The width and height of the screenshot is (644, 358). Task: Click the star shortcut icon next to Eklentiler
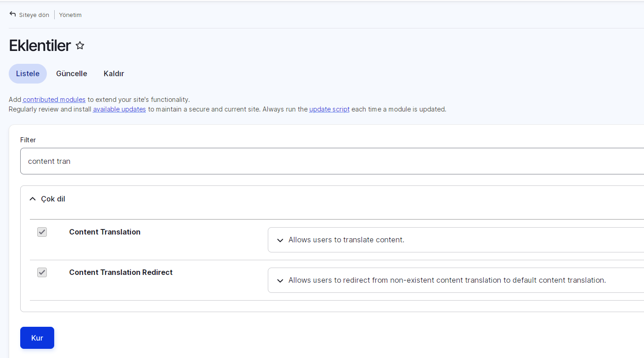[80, 45]
